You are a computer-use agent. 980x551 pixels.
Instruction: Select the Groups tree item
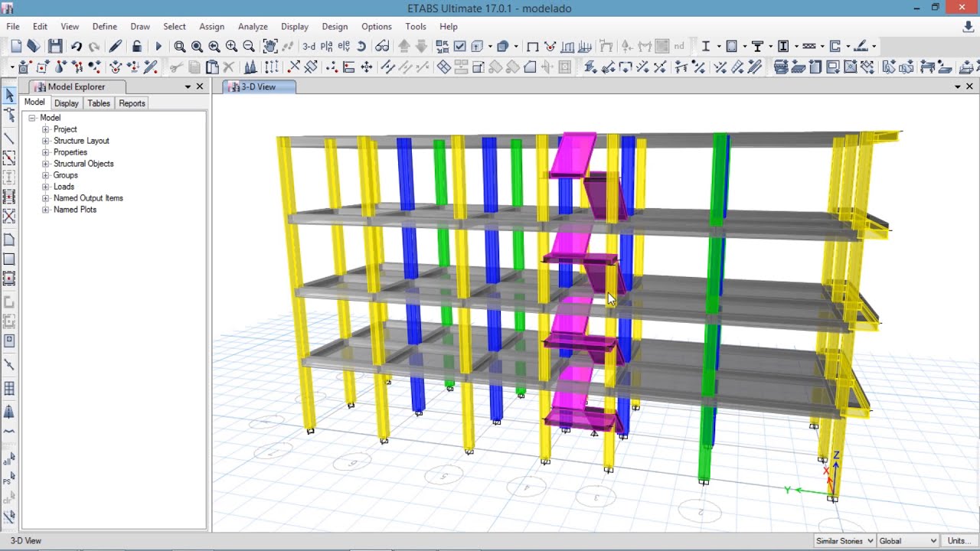coord(66,175)
